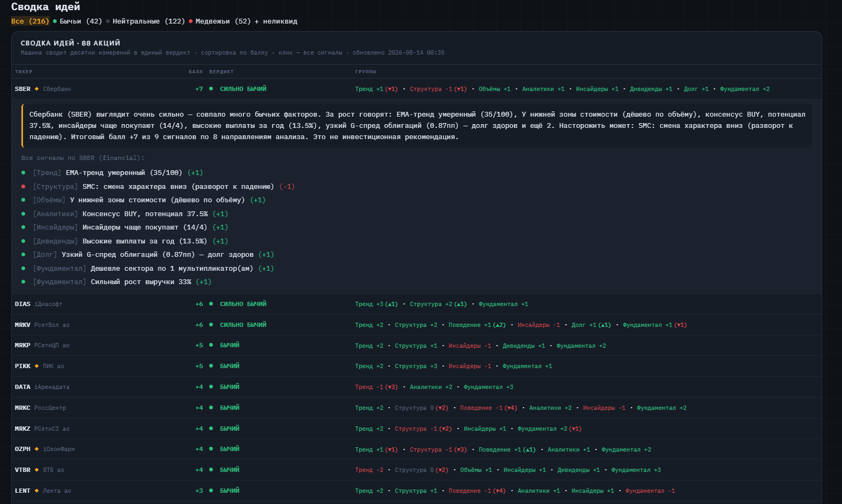Click the green bullet of the Тренд signal
842x504 pixels.
coord(24,173)
